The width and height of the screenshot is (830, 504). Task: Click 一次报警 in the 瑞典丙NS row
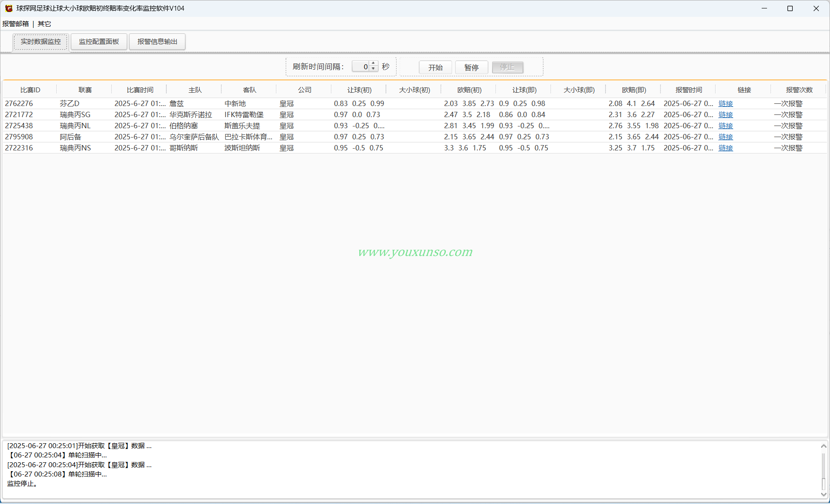tap(788, 148)
